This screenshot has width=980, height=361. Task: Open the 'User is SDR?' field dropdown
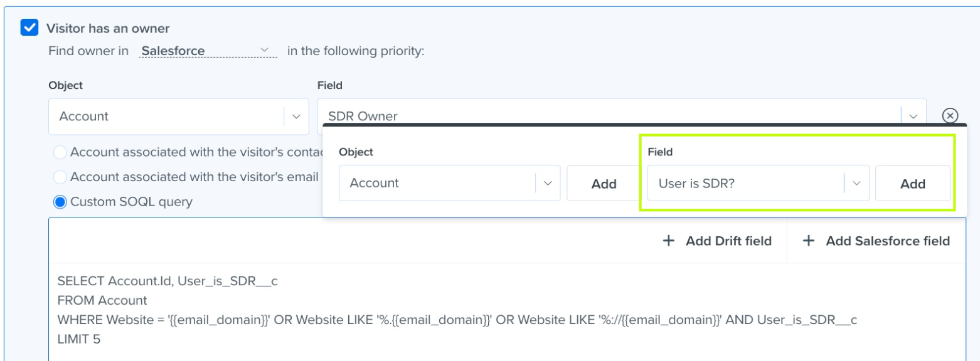758,183
